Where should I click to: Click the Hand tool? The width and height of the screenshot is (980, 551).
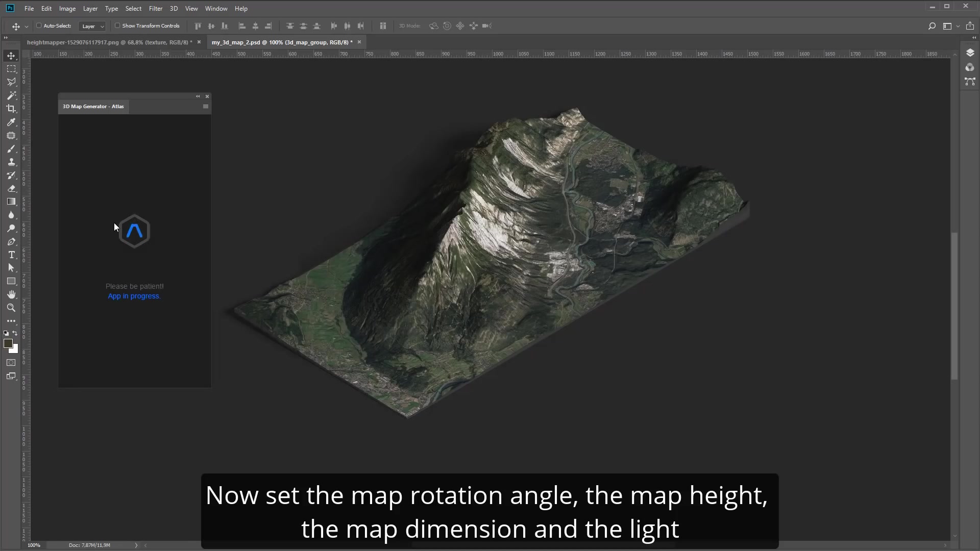click(11, 294)
